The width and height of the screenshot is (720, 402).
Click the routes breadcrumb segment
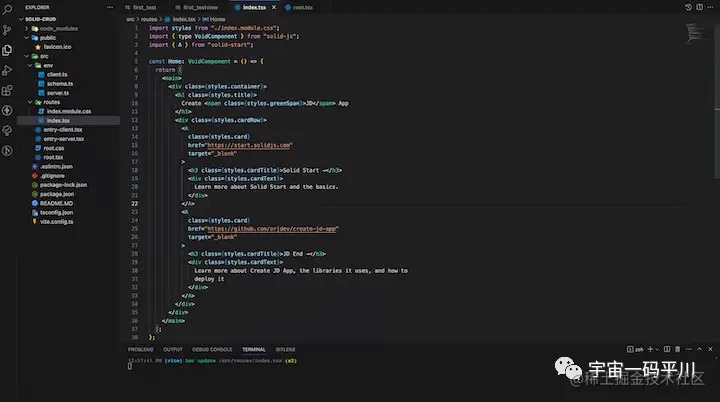coord(149,19)
